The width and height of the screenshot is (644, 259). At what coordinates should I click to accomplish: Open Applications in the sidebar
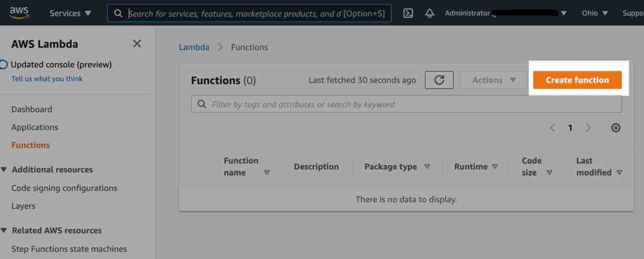point(35,127)
